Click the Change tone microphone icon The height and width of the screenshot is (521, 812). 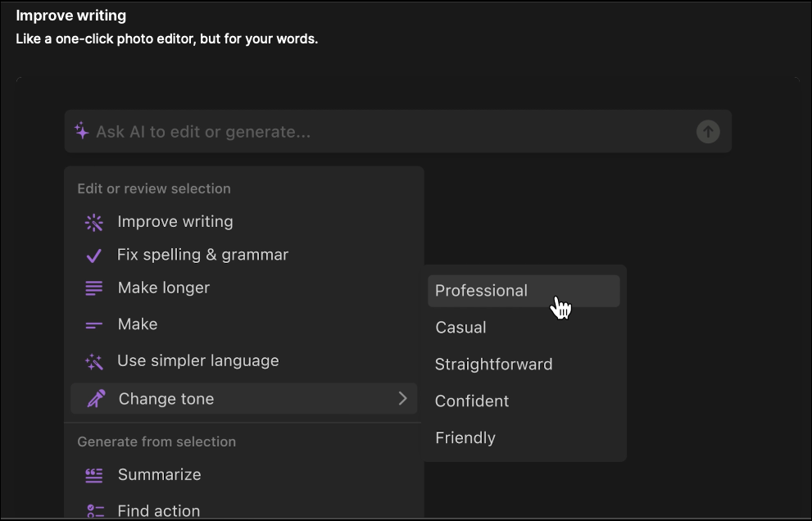pyautogui.click(x=96, y=399)
